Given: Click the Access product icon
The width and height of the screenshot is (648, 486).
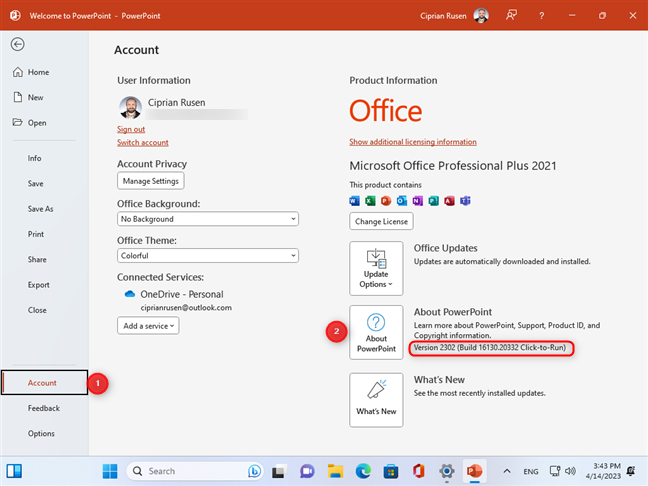Looking at the screenshot, I should 449,201.
